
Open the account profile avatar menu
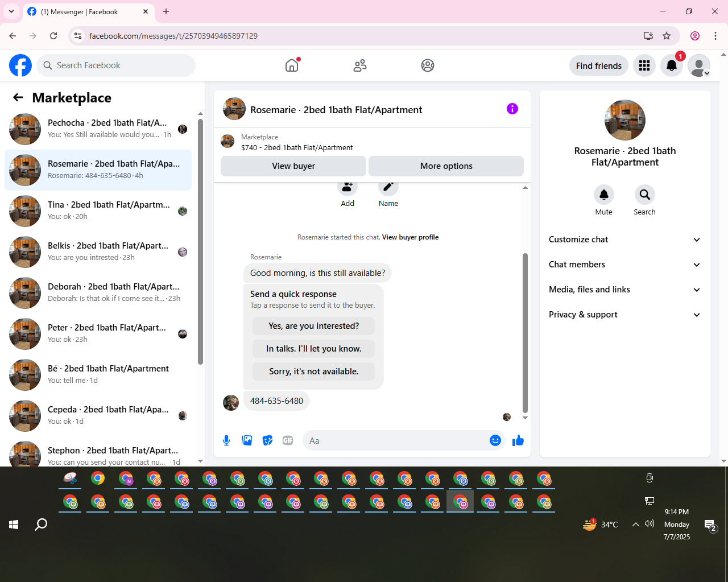[x=699, y=65]
